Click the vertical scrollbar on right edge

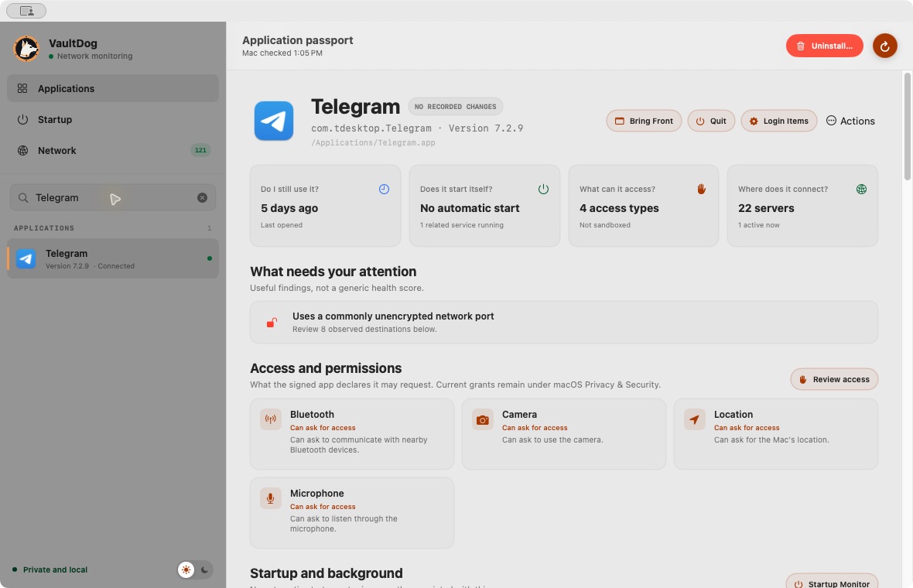click(x=907, y=126)
